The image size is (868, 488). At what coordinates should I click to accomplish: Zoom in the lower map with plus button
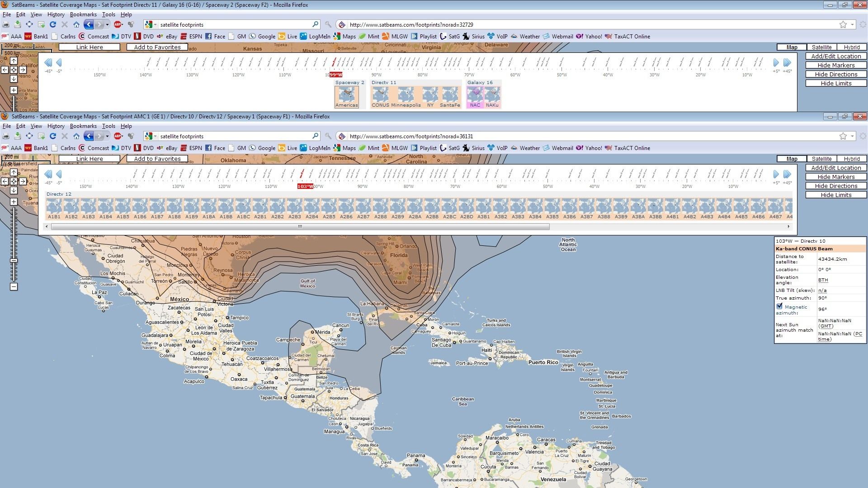[x=14, y=202]
